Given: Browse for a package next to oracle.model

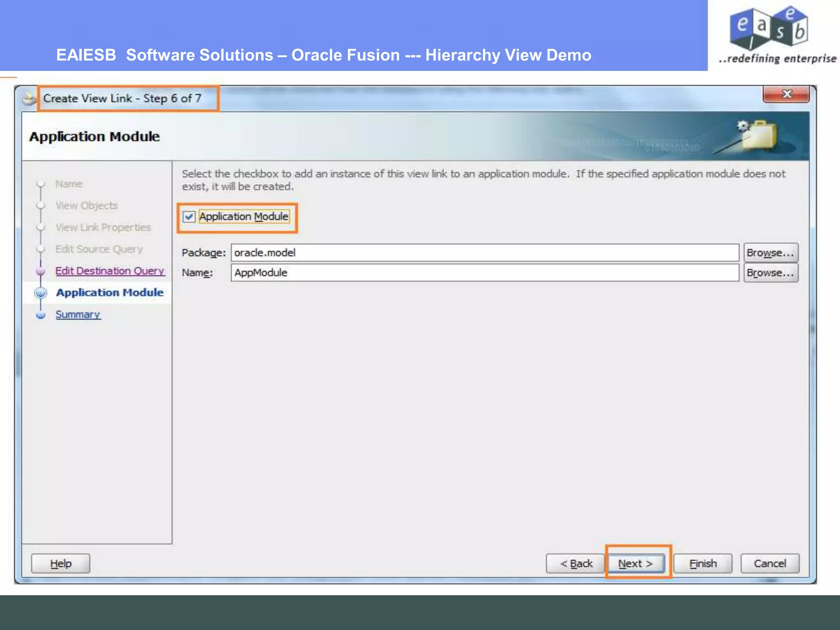Looking at the screenshot, I should pos(771,253).
